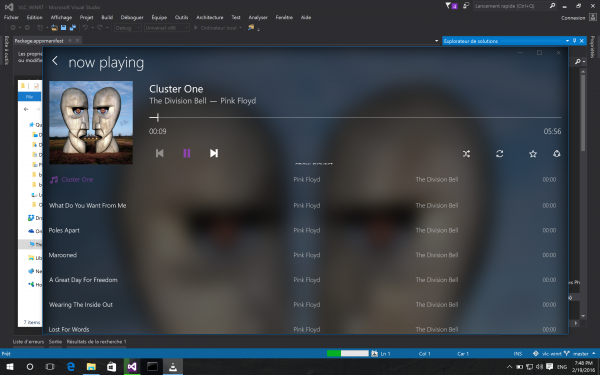The width and height of the screenshot is (600, 375).
Task: Open the Debug configuration dropdown
Action: point(128,28)
